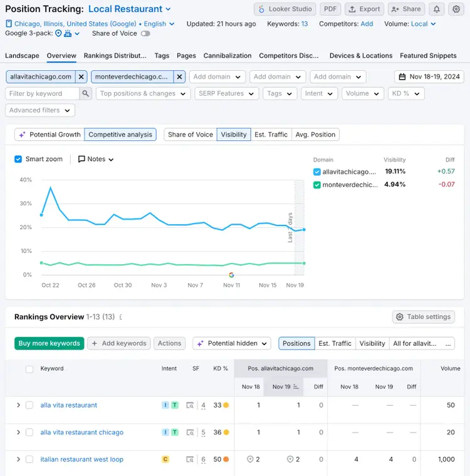Toggle allavitachicago legend checkbox
Viewport: 470px width, 476px height.
point(317,172)
